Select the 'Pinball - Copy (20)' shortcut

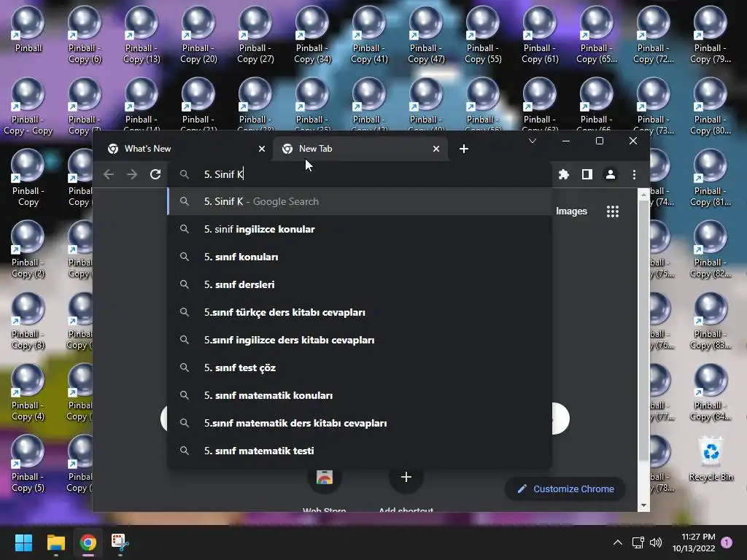click(198, 34)
